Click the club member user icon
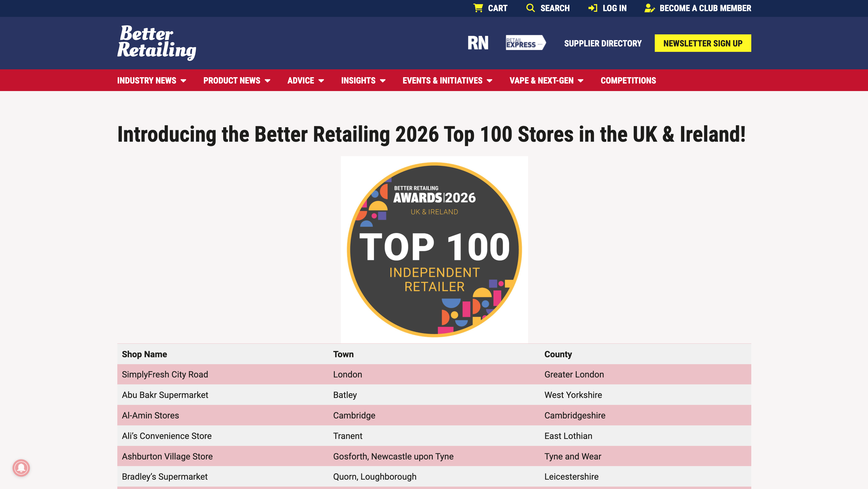Image resolution: width=868 pixels, height=489 pixels. [649, 8]
